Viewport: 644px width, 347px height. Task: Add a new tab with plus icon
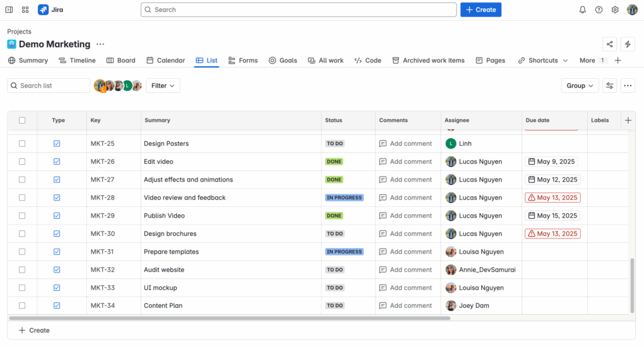tap(617, 61)
